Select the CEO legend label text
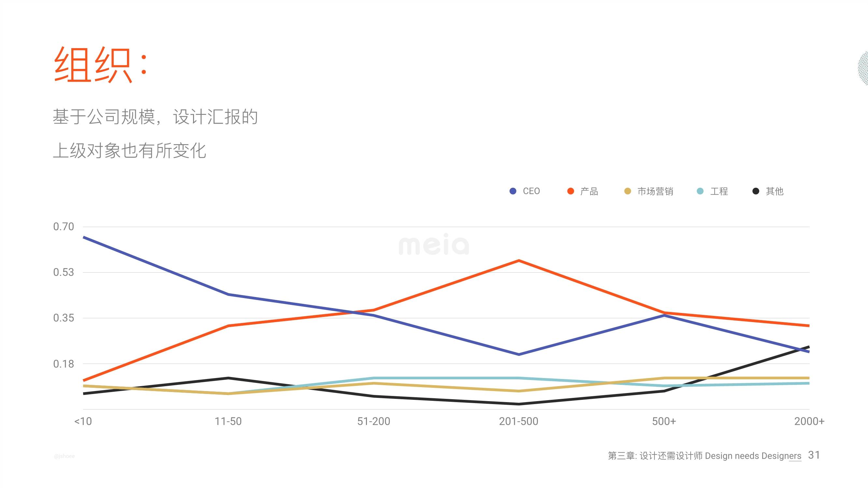The height and width of the screenshot is (488, 868). point(531,191)
